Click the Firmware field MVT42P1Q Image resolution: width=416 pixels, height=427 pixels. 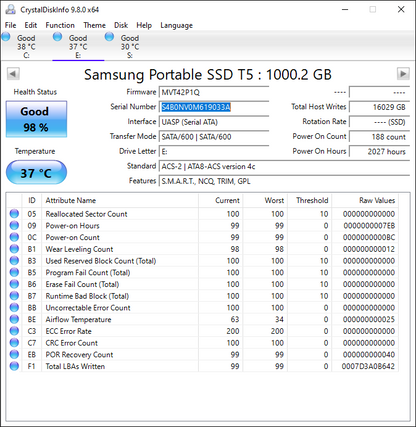pos(214,92)
